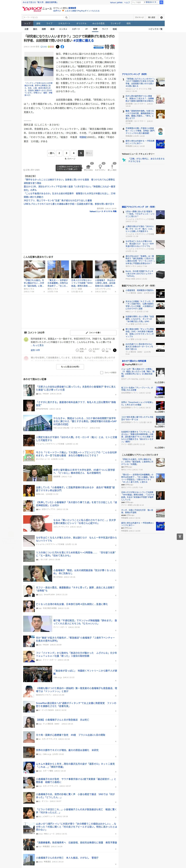
Task: Select the エキスパート navigation tab
Action: point(64,24)
